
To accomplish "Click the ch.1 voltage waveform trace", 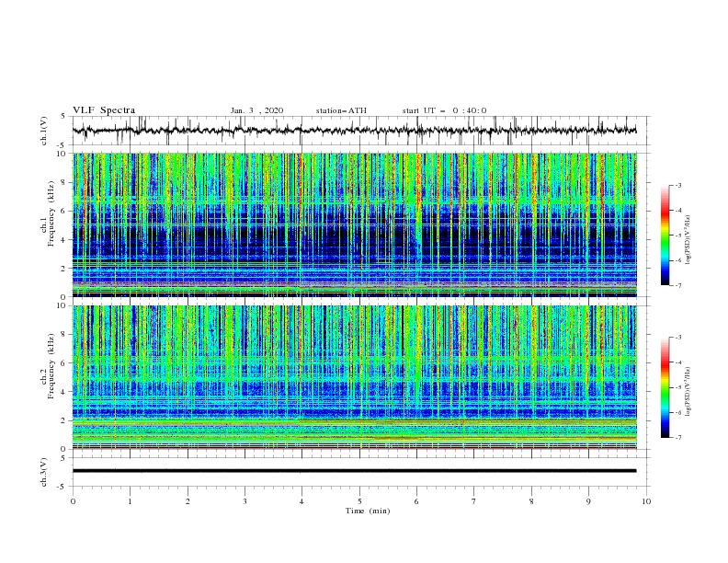I will point(354,131).
